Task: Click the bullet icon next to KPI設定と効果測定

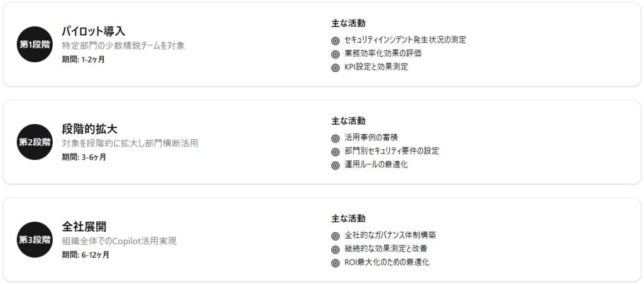Action: tap(335, 67)
